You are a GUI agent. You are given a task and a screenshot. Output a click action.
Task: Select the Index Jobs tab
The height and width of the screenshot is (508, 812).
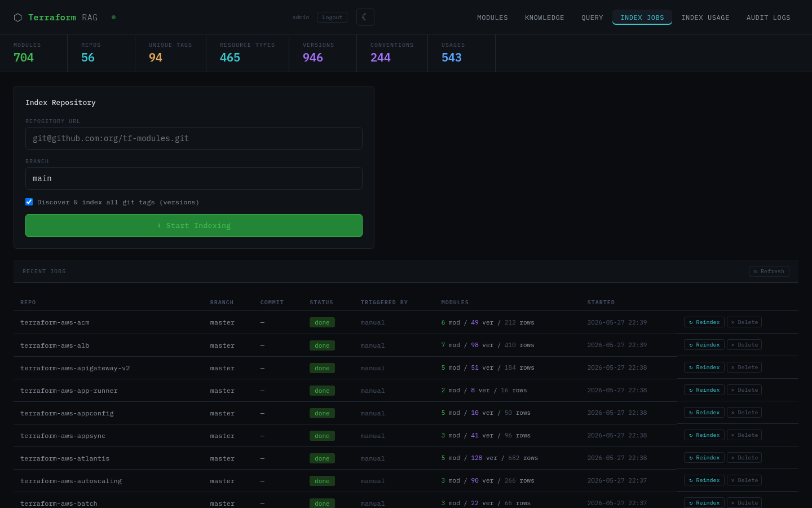[642, 17]
